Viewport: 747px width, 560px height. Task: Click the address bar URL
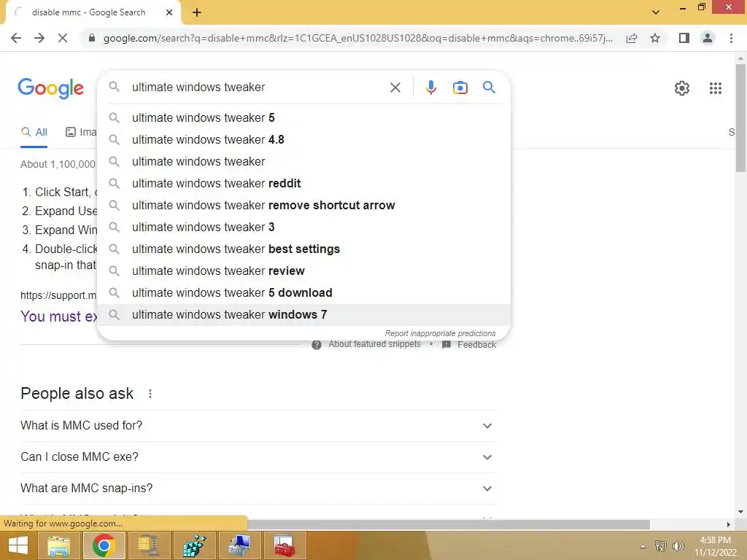click(x=357, y=38)
